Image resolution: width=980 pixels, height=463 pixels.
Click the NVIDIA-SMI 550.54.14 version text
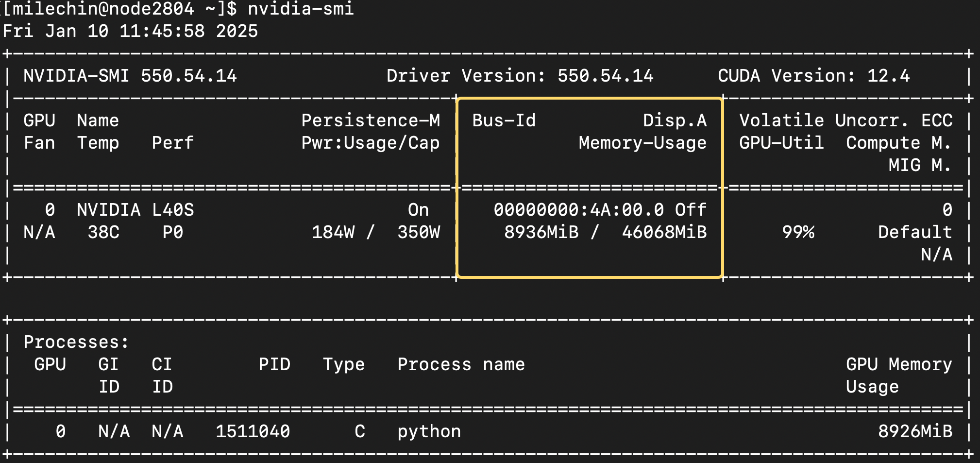(x=130, y=76)
